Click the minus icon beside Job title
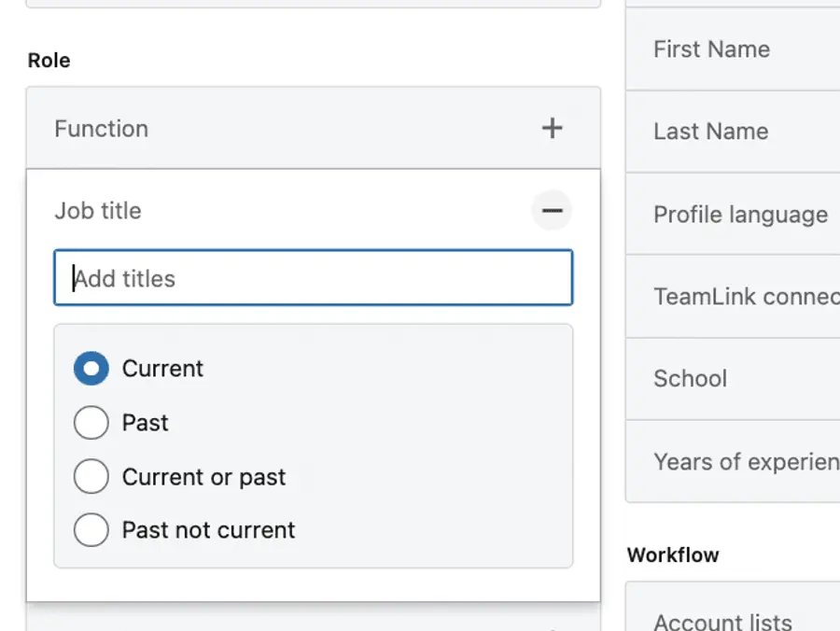Screen dimensions: 840x631 [x=552, y=210]
